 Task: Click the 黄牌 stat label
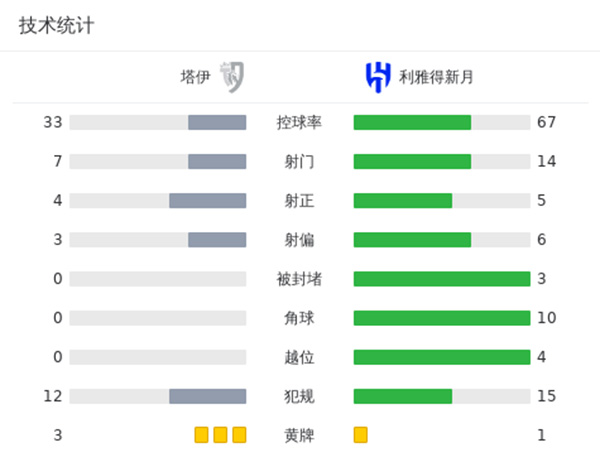[299, 435]
